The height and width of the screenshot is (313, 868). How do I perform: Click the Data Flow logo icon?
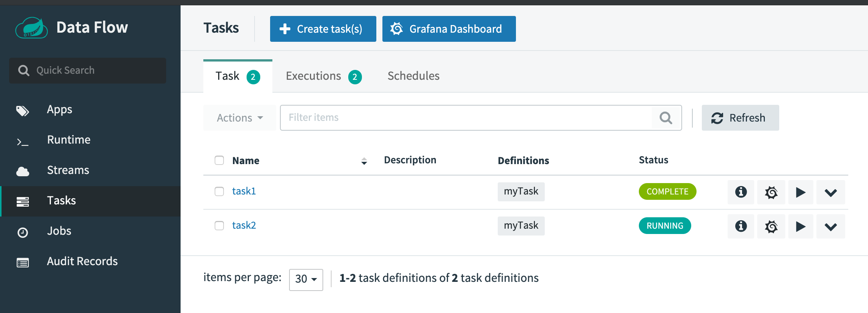(x=31, y=28)
